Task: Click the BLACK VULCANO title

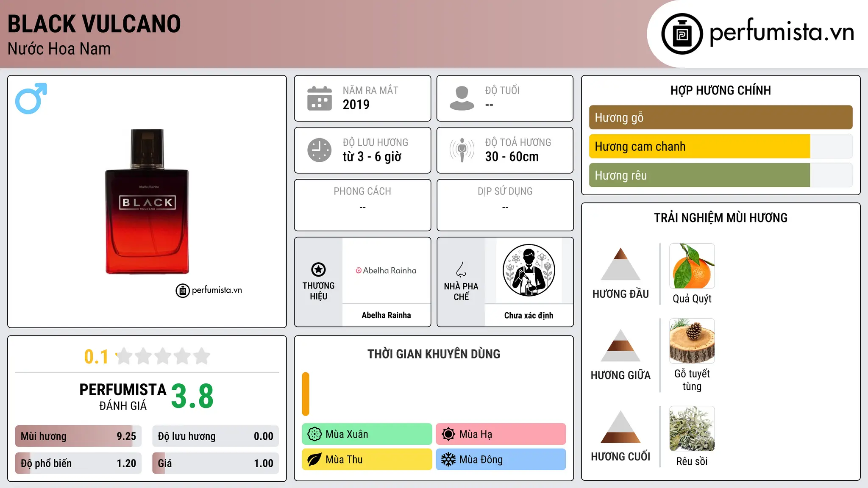Action: [94, 24]
